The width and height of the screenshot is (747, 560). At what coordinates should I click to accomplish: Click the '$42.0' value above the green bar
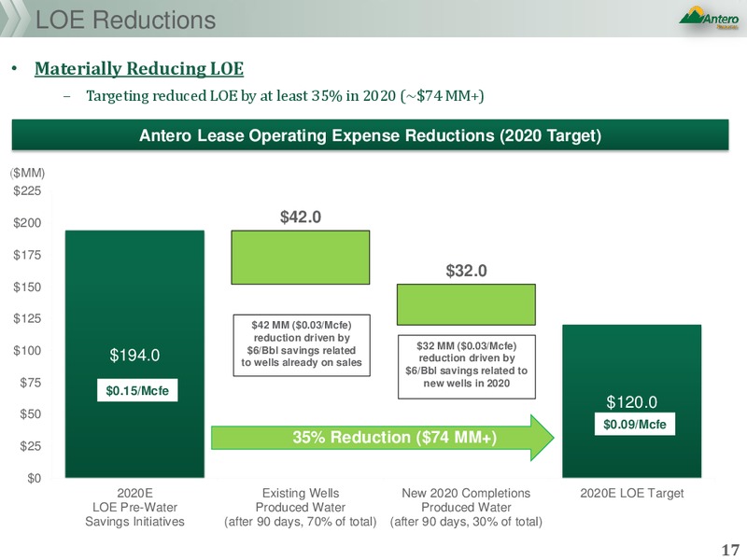coord(301,217)
